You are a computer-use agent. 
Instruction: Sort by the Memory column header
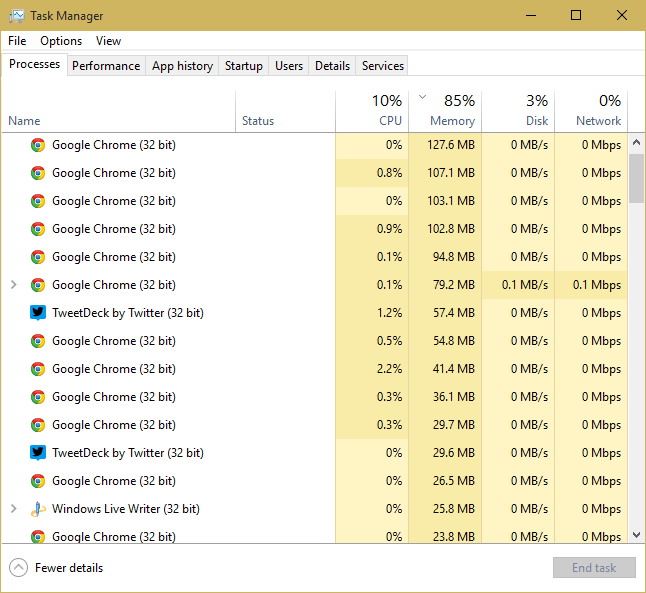coord(445,112)
